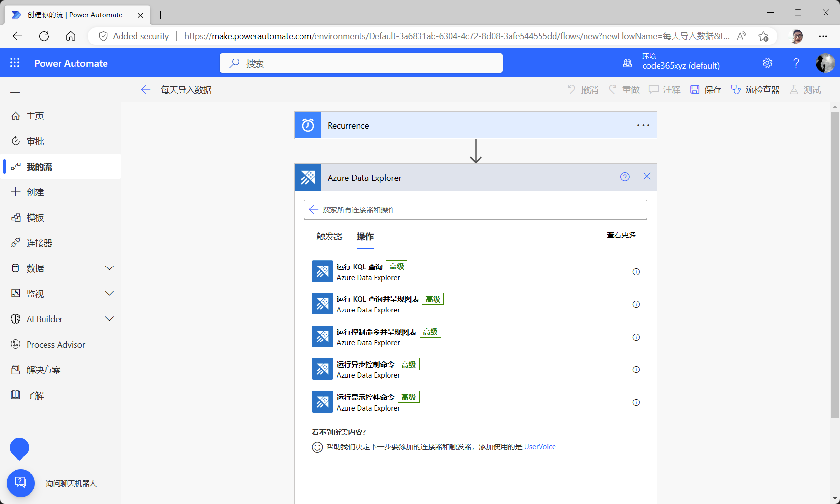Click 重做 redo button
The width and height of the screenshot is (840, 504).
pyautogui.click(x=624, y=89)
